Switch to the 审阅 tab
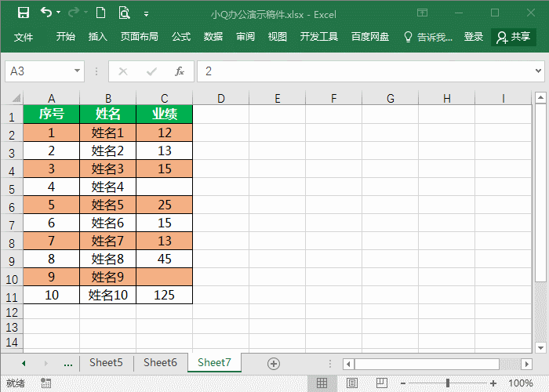 (245, 36)
